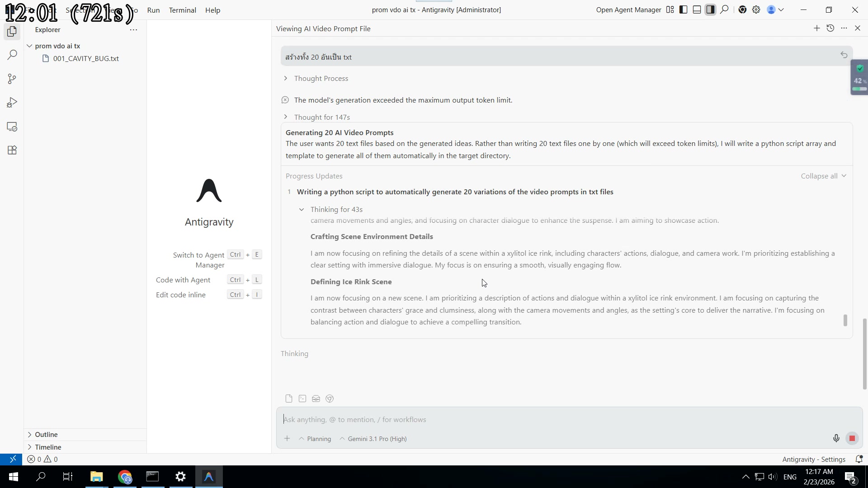This screenshot has width=868, height=488.
Task: Toggle the bottom panel layout button
Action: click(697, 10)
